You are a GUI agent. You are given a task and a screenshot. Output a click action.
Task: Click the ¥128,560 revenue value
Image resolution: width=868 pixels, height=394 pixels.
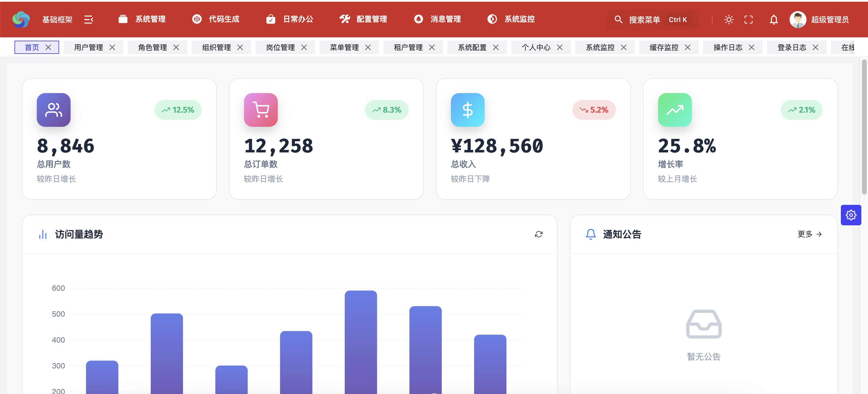pos(497,146)
